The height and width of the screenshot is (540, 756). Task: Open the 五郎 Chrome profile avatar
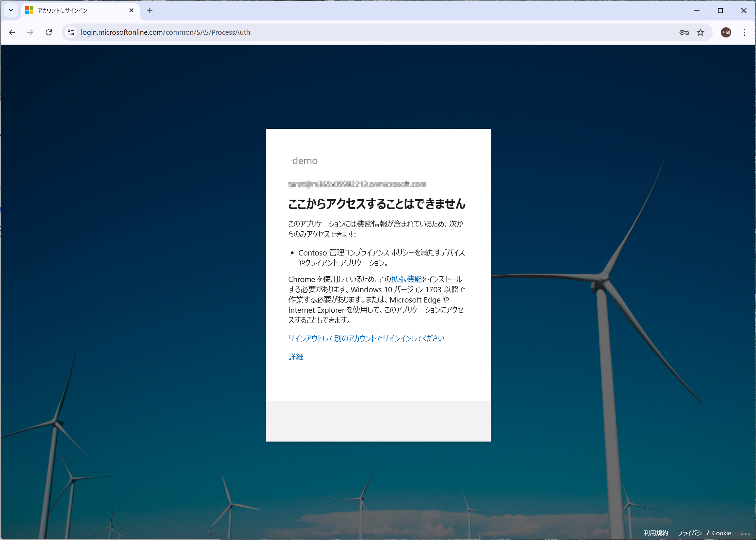pyautogui.click(x=726, y=32)
